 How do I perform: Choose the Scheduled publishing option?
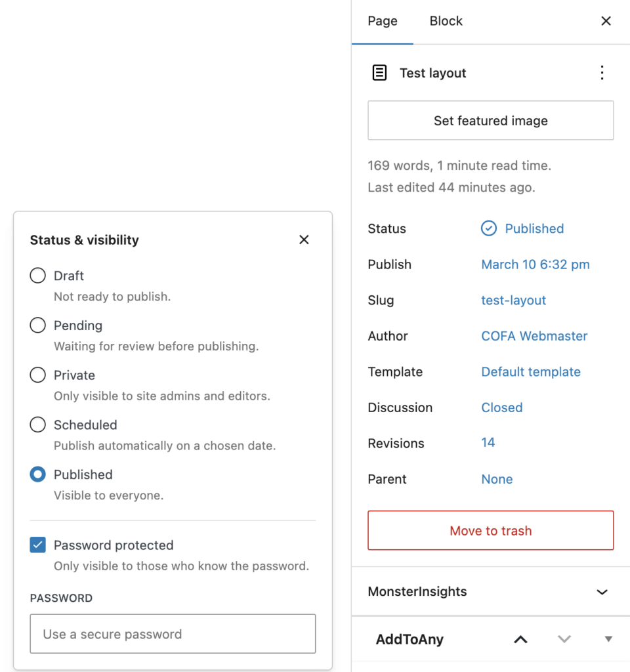click(x=37, y=425)
